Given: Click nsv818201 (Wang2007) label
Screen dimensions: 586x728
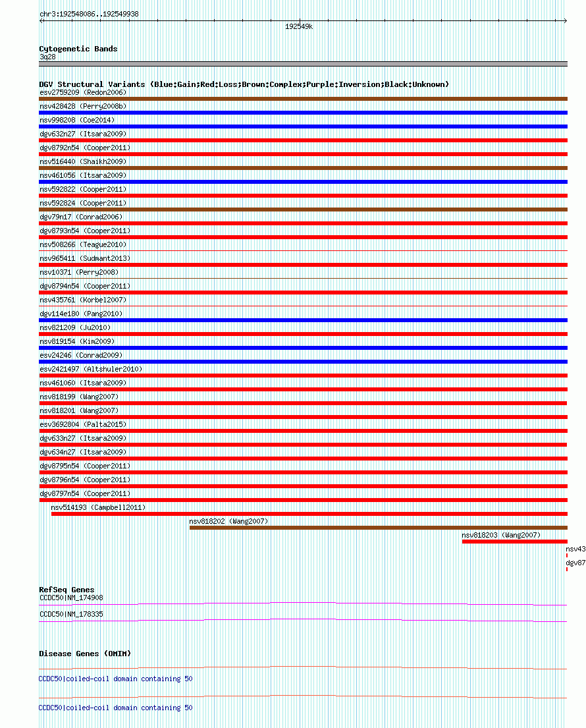Looking at the screenshot, I should [x=79, y=411].
